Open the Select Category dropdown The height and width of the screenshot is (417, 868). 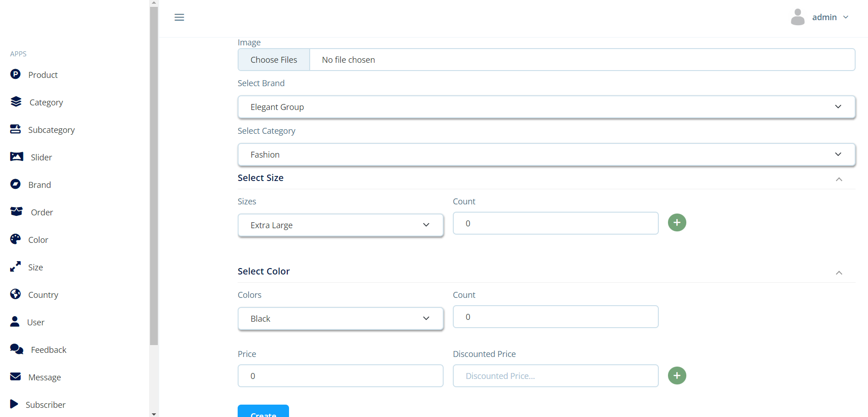pyautogui.click(x=546, y=155)
